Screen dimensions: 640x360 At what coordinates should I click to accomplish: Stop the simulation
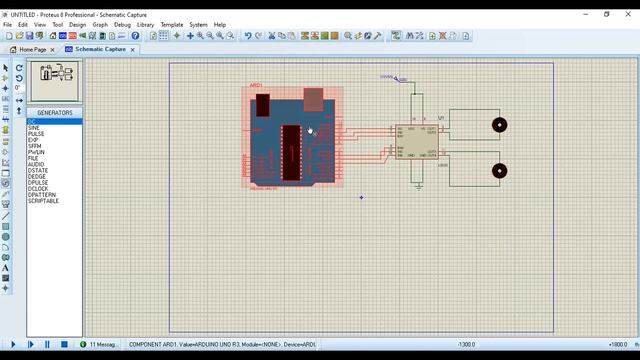64,344
